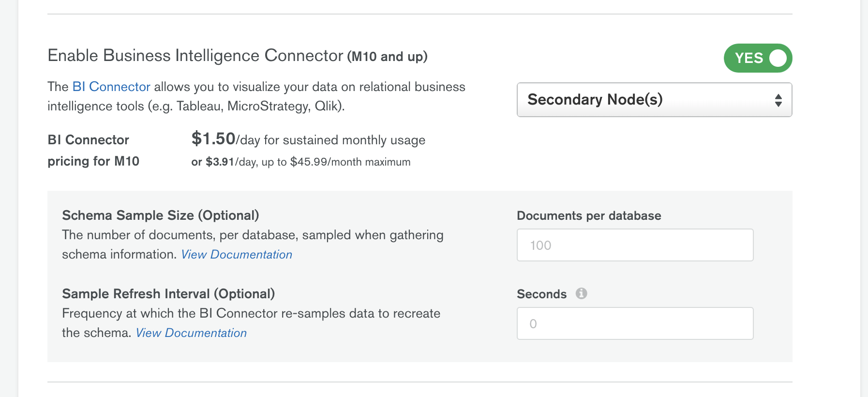This screenshot has width=868, height=397.
Task: Click the info icon next to Seconds
Action: pyautogui.click(x=581, y=293)
